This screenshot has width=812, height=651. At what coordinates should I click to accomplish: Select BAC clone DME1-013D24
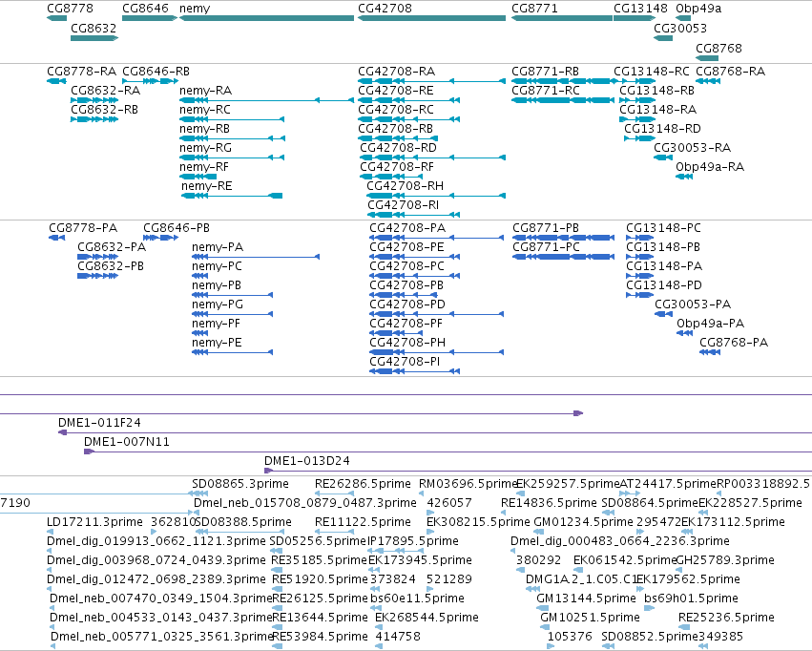coord(538,471)
